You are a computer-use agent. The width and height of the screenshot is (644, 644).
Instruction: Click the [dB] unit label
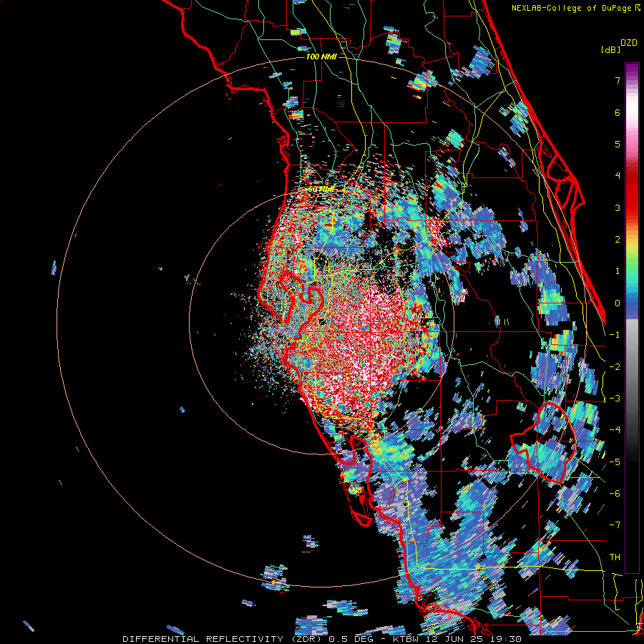click(611, 49)
